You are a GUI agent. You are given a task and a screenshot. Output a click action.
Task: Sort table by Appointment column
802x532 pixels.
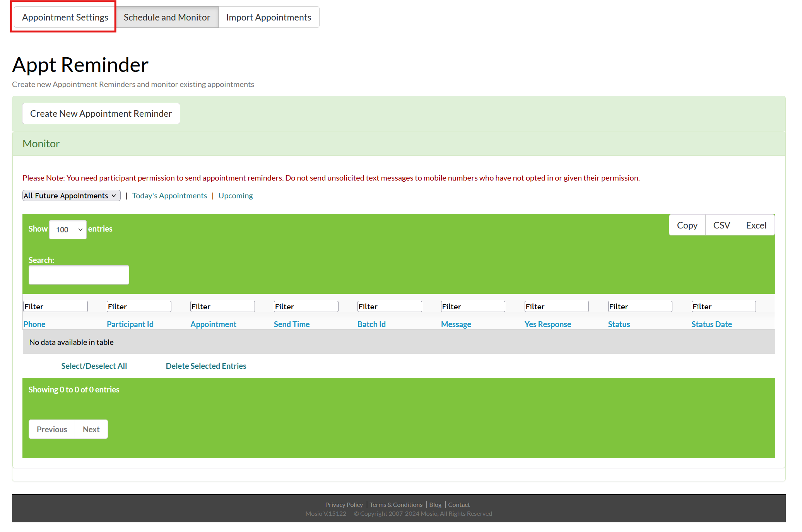(213, 324)
